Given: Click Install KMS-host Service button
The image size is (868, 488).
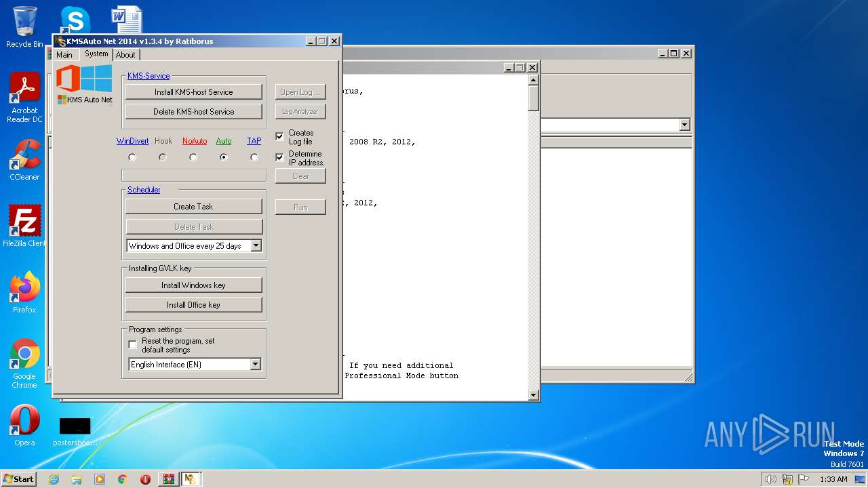Looking at the screenshot, I should 194,91.
